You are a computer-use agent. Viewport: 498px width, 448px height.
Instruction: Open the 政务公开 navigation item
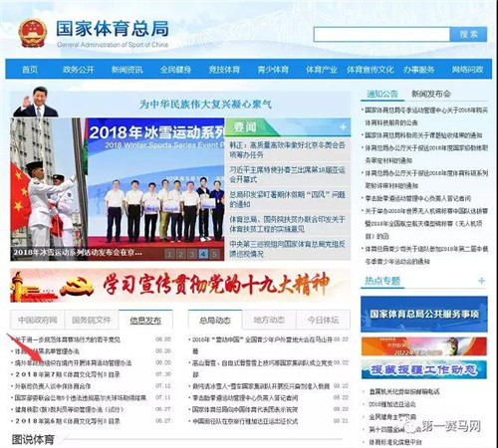click(x=79, y=70)
